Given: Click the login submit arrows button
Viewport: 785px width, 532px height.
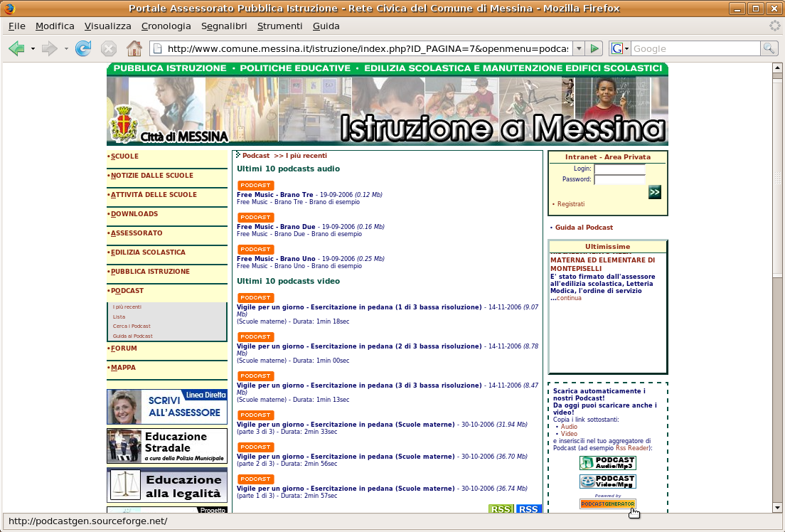Looking at the screenshot, I should [653, 191].
